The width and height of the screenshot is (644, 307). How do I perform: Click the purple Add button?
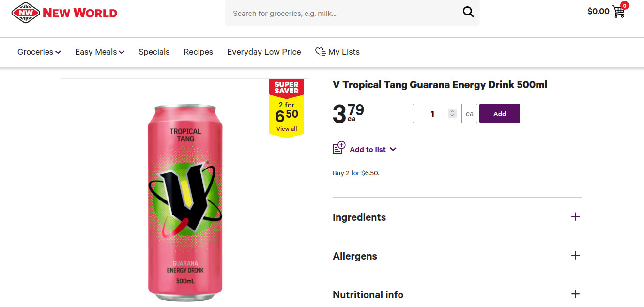[499, 113]
